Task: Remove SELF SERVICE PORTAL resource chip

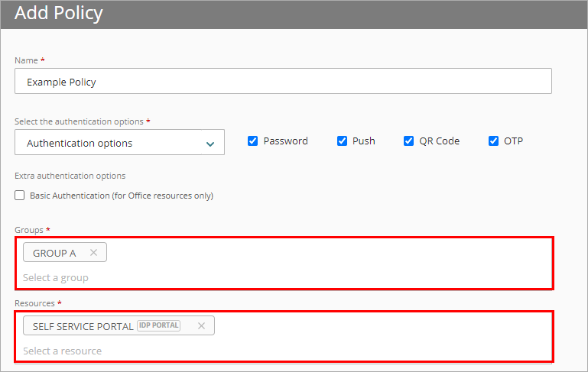Action: pyautogui.click(x=201, y=326)
